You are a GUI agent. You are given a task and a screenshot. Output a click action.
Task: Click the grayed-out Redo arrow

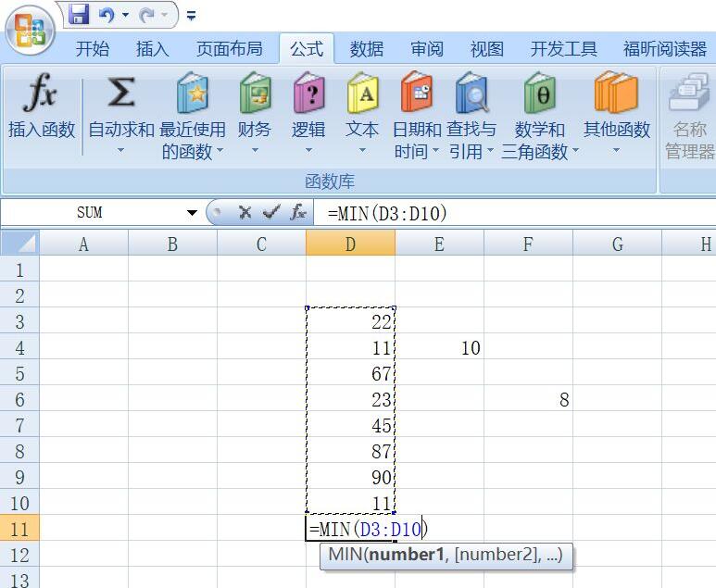point(147,16)
